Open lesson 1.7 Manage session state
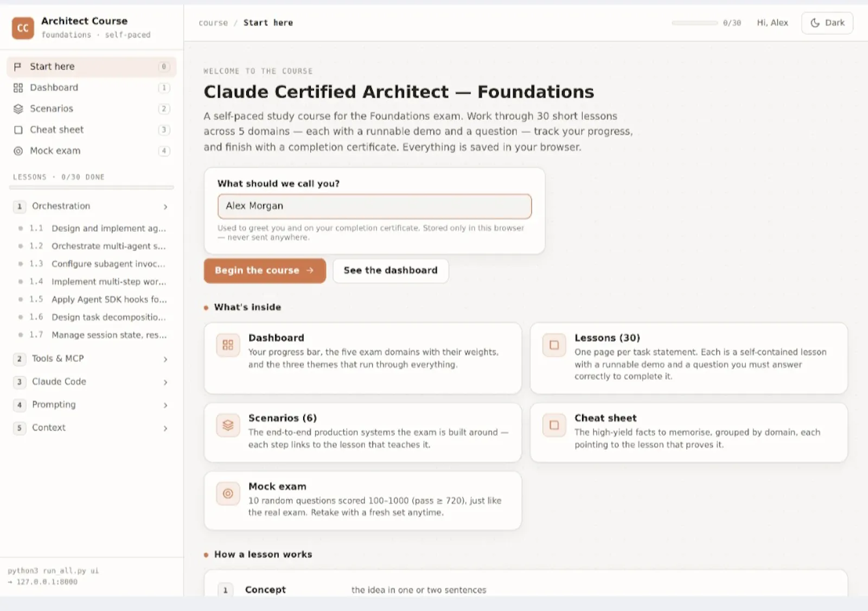 pos(92,335)
